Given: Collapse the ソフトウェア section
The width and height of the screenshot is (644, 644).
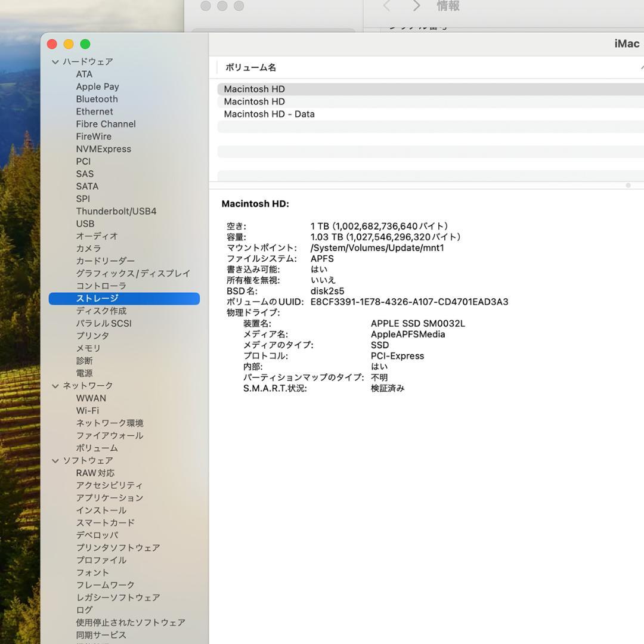Looking at the screenshot, I should click(x=55, y=460).
